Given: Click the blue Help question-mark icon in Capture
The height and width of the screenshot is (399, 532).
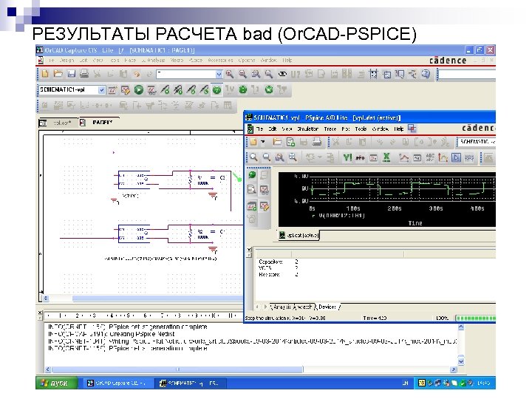Looking at the screenshot, I should coord(426,74).
